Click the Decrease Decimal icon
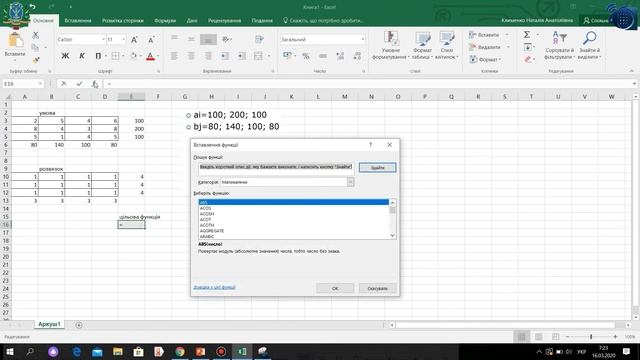The height and width of the screenshot is (360, 640). click(357, 56)
